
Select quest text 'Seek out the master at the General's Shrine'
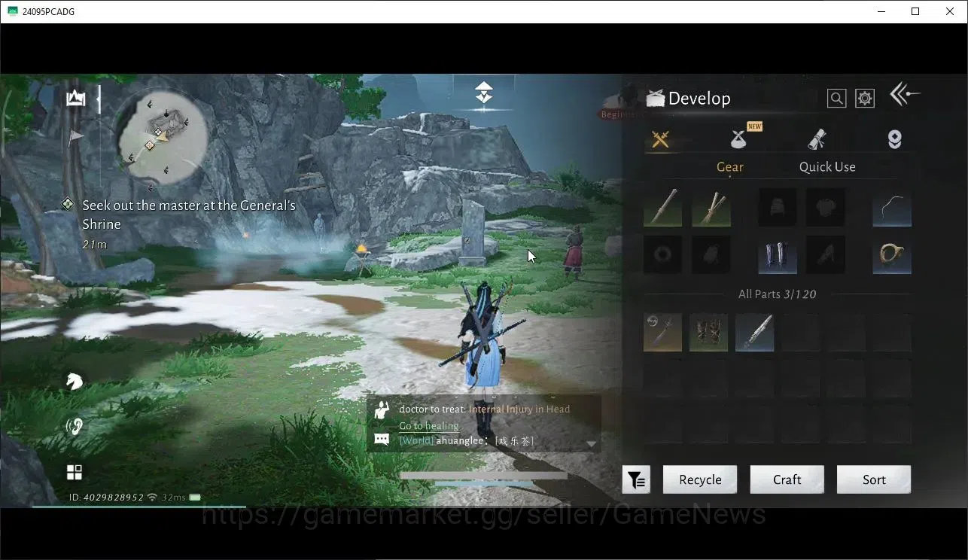click(x=189, y=215)
